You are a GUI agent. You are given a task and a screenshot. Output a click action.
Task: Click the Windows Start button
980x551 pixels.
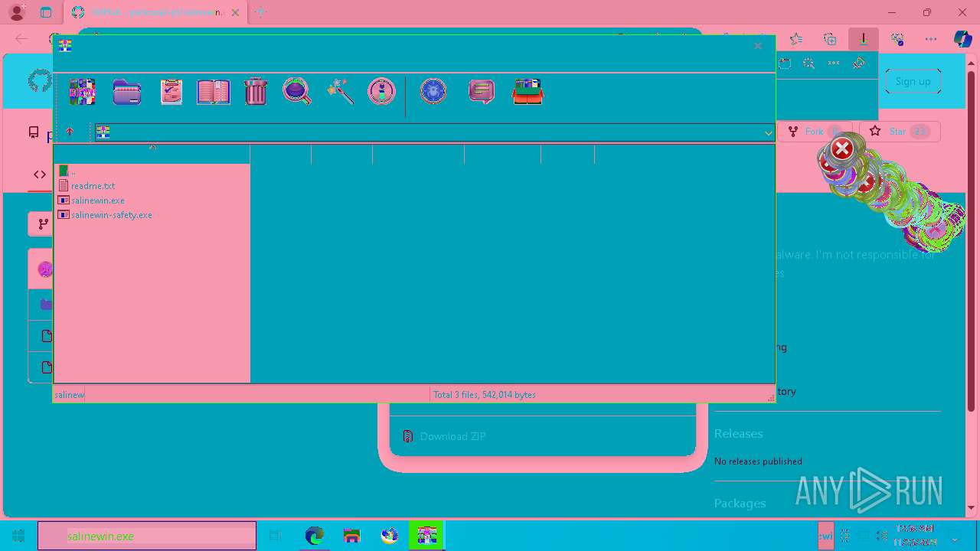[18, 536]
